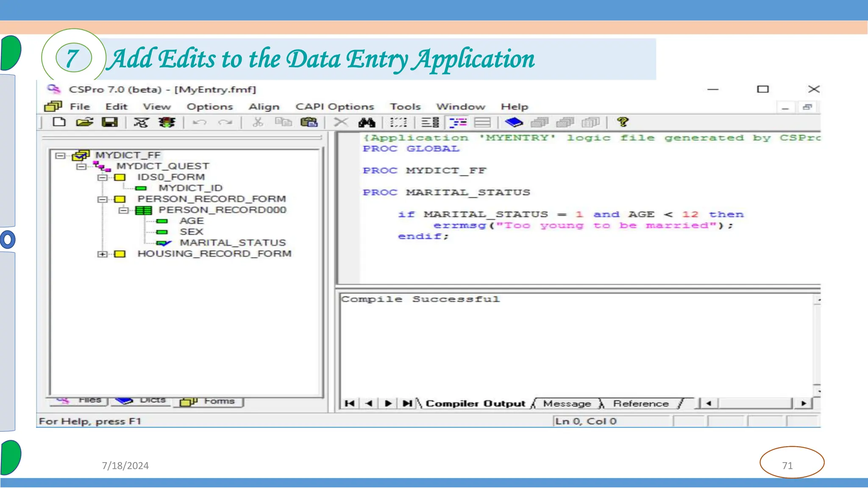Open the Window menu
This screenshot has height=488, width=868.
[461, 107]
